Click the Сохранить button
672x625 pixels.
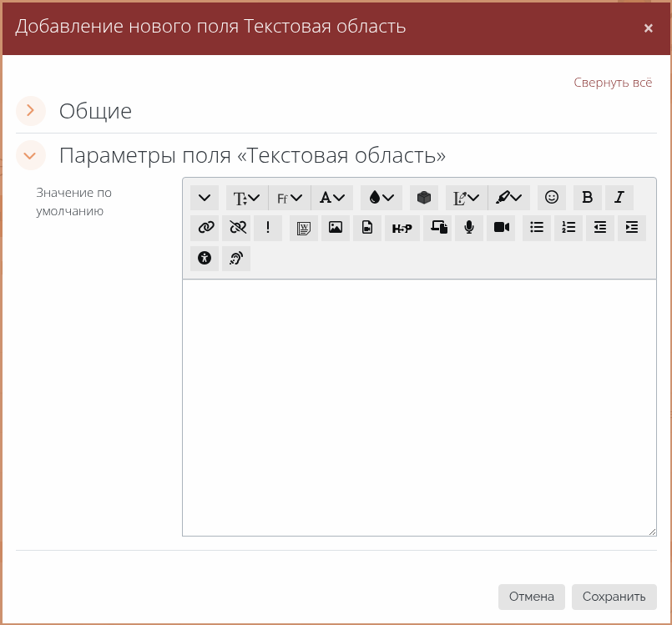click(x=614, y=597)
